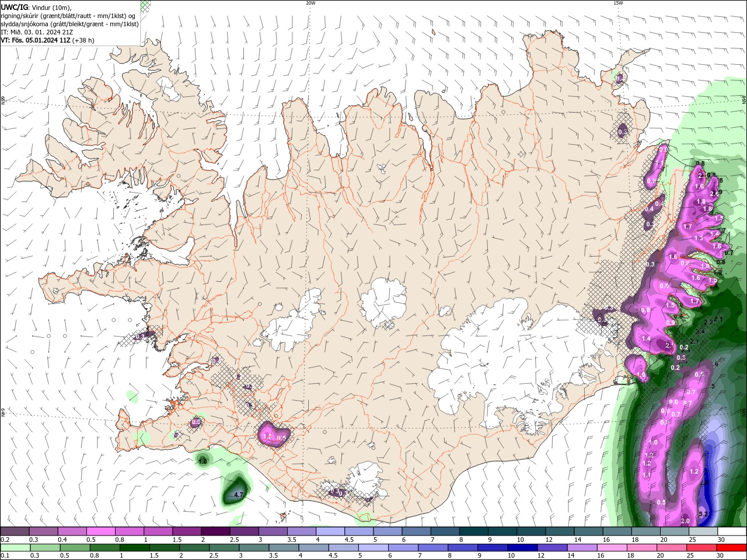747x560 pixels.
Task: Pick the light gray 25 swatch in upper legend row
Action: coord(703,531)
